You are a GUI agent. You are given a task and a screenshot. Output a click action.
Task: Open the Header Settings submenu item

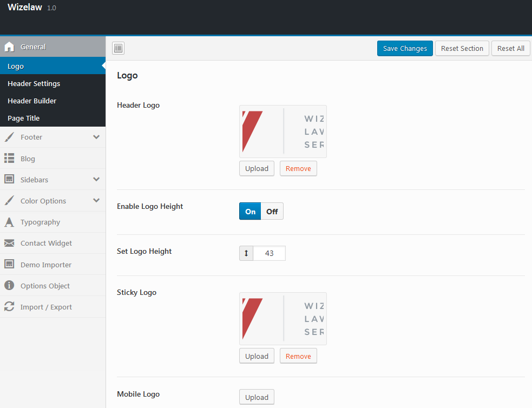click(x=34, y=84)
